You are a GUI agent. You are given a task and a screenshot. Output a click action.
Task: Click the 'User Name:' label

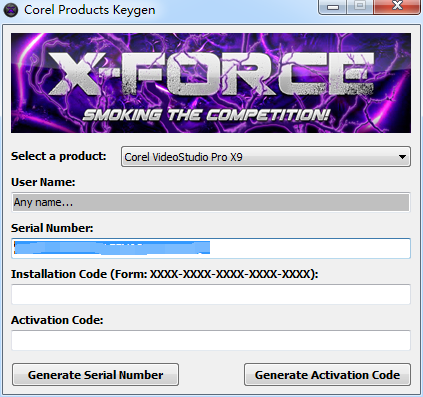[x=43, y=182]
